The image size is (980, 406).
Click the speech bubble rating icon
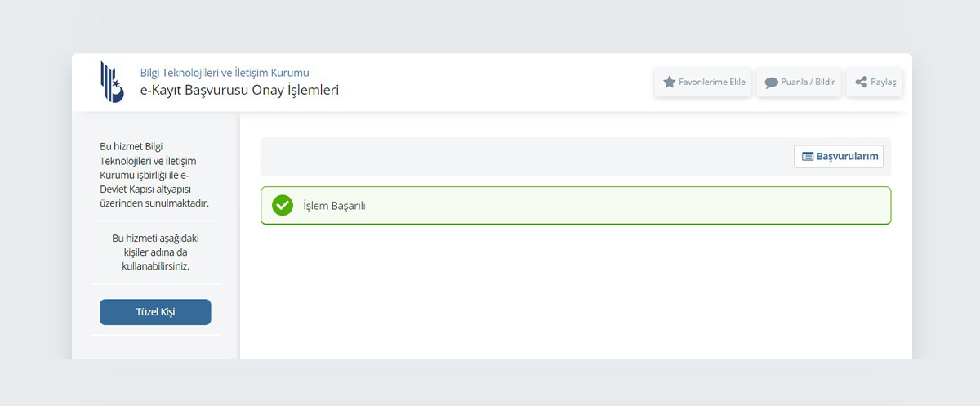point(771,83)
